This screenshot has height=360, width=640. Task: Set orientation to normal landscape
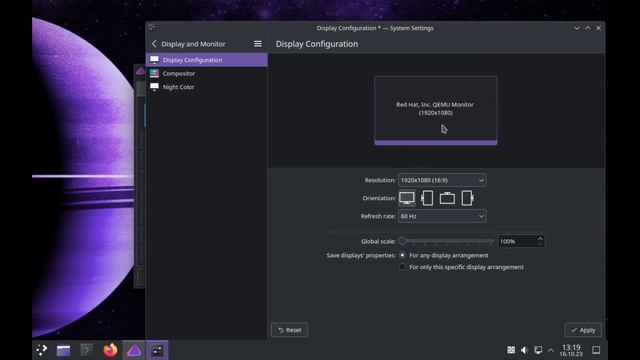(407, 198)
